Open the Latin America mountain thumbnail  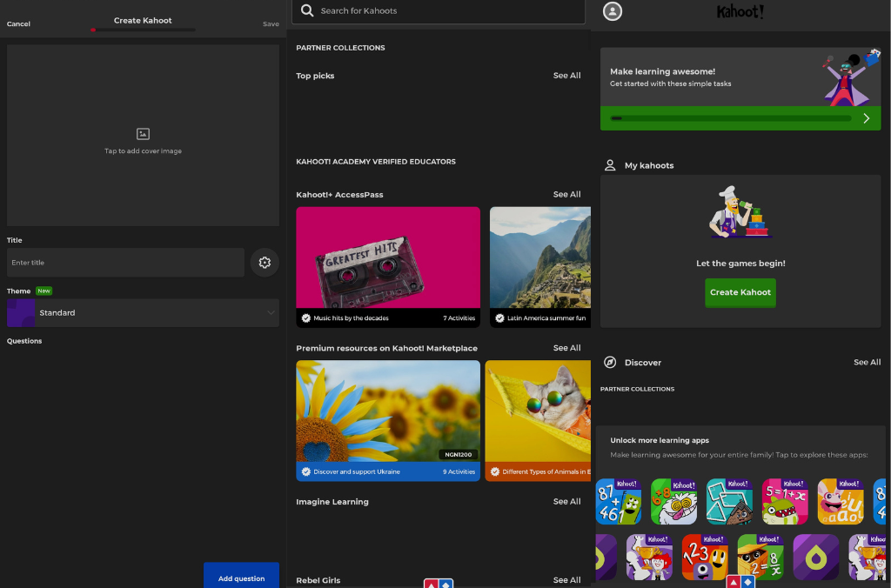540,257
